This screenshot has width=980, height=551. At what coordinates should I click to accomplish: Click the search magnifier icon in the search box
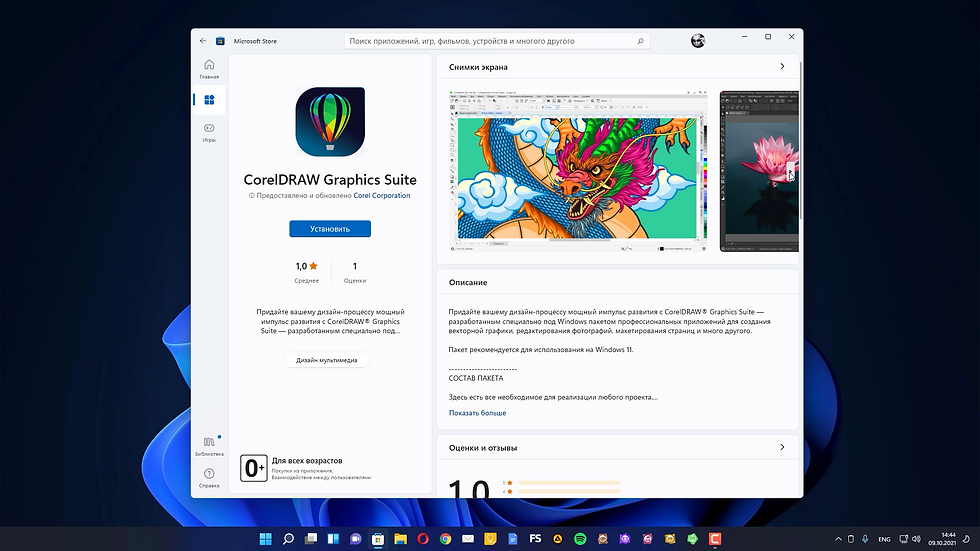pyautogui.click(x=640, y=41)
